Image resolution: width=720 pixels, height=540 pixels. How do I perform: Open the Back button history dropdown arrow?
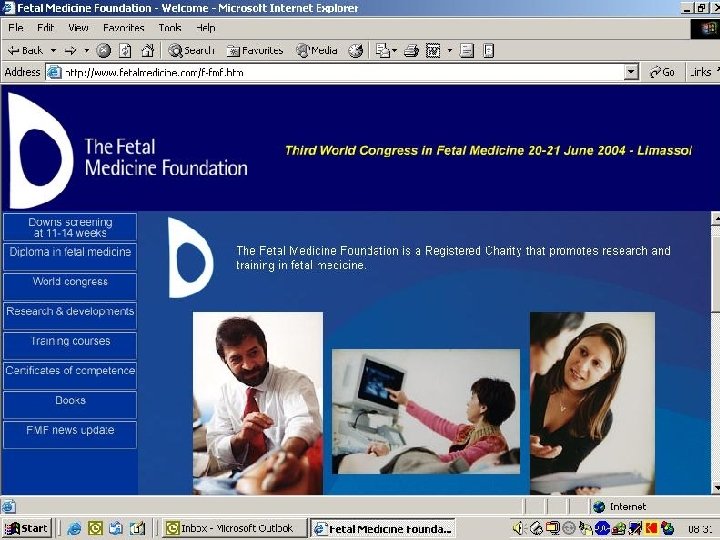(x=53, y=51)
